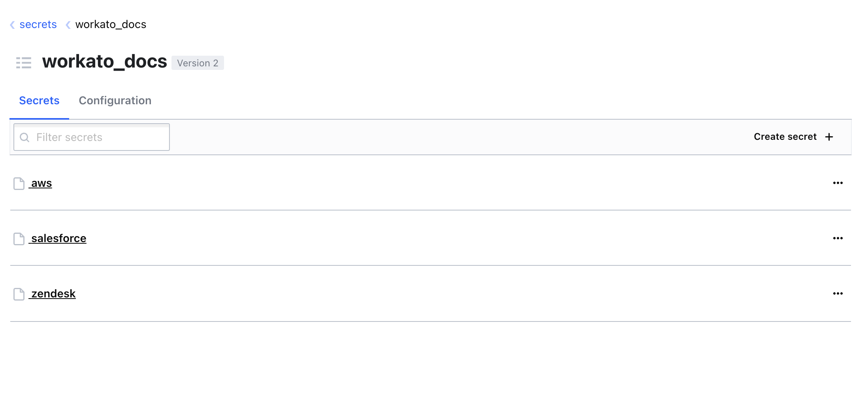
Task: Navigate back via the secrets breadcrumb link
Action: (38, 24)
